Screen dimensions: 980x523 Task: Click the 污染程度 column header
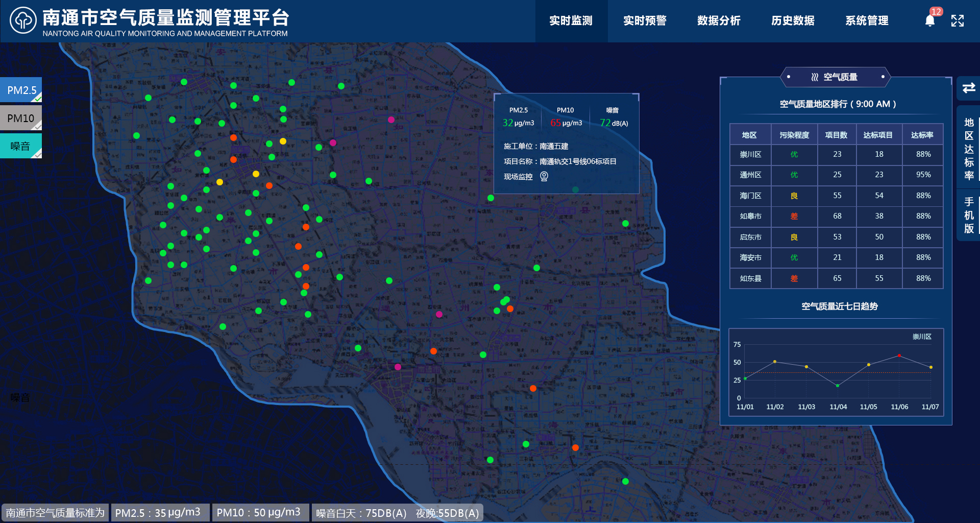pyautogui.click(x=794, y=135)
